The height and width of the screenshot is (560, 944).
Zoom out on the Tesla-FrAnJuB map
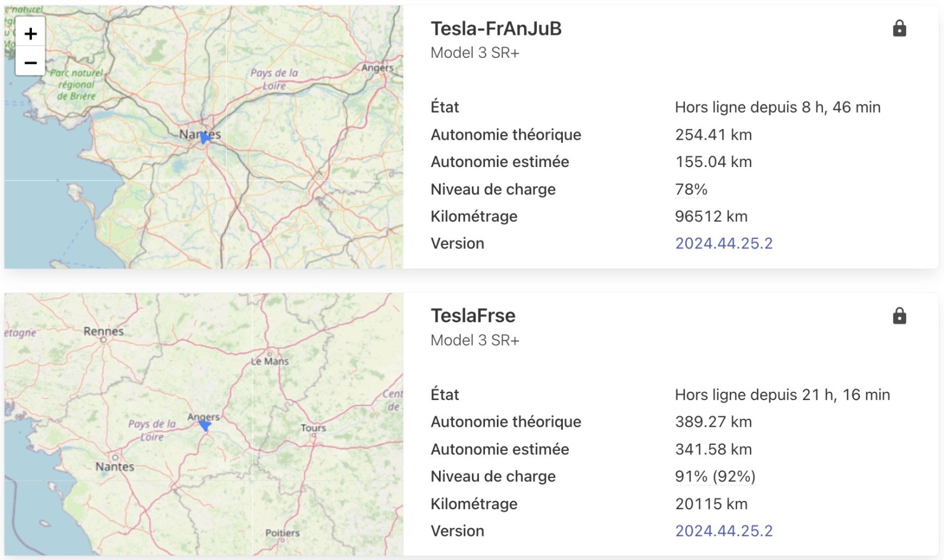point(31,62)
